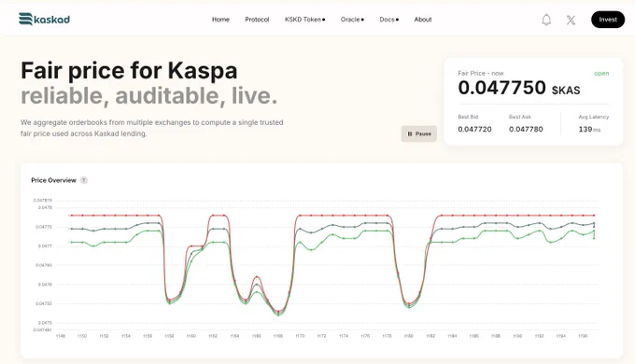The height and width of the screenshot is (364, 635).
Task: Open the notifications bell
Action: (546, 20)
